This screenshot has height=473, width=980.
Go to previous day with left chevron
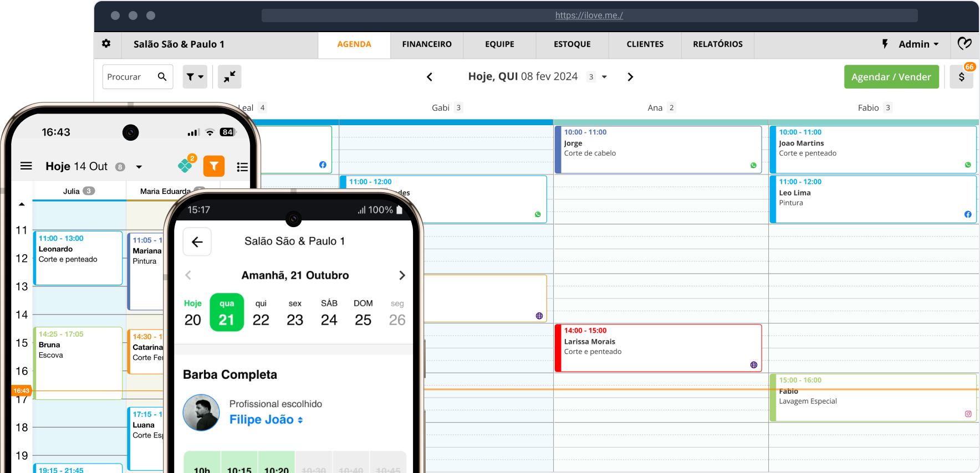pos(430,77)
